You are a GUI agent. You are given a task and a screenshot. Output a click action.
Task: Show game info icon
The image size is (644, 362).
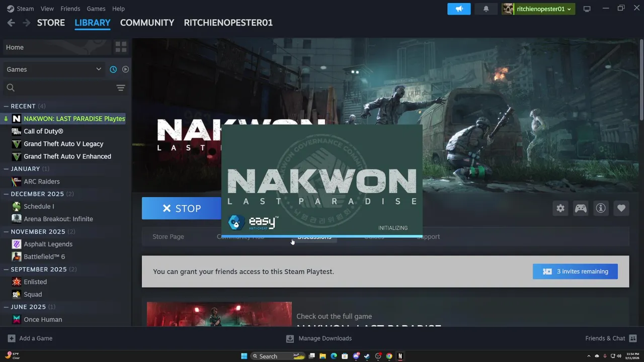point(601,208)
